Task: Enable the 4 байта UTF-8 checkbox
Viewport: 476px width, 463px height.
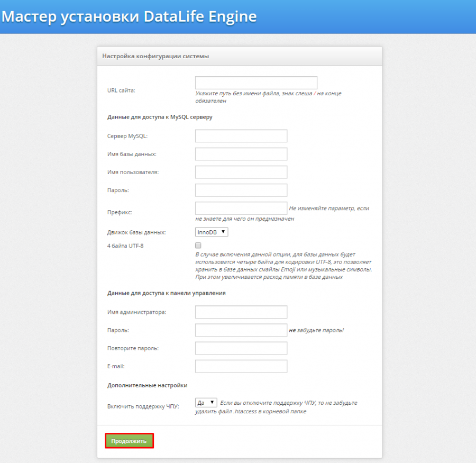Action: click(198, 244)
